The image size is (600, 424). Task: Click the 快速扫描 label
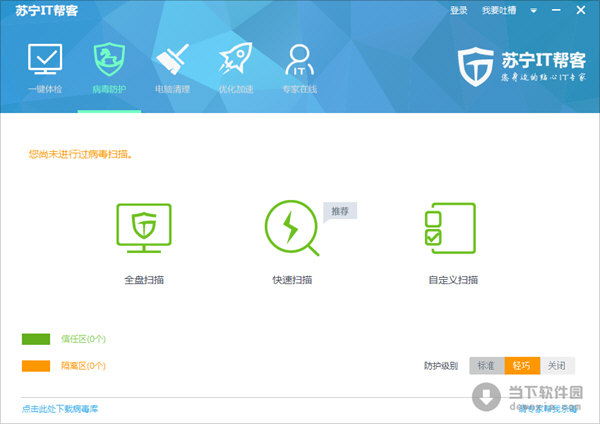point(292,280)
